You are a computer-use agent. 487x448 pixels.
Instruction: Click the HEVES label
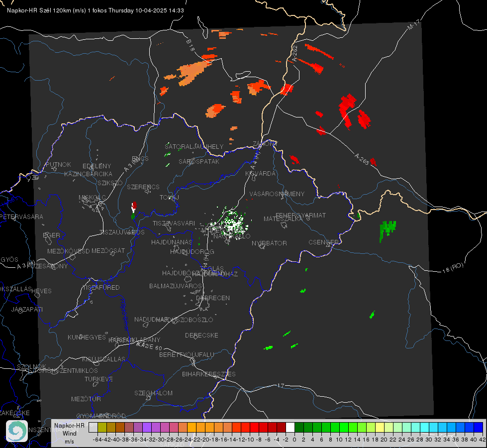click(x=41, y=291)
